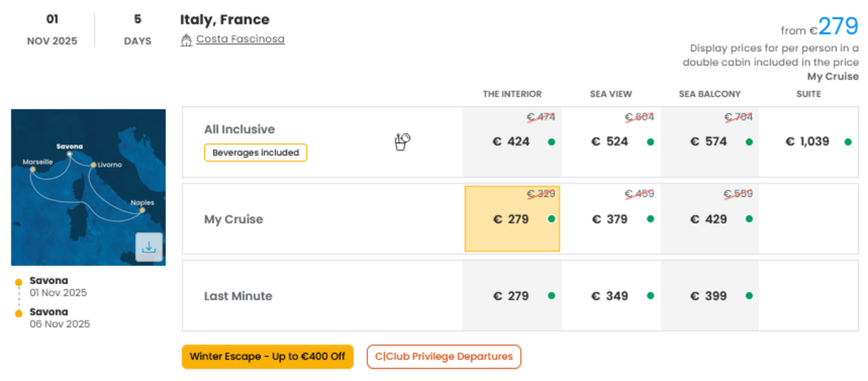868x381 pixels.
Task: Open the Costa Fascinosa ship link
Action: (x=240, y=39)
